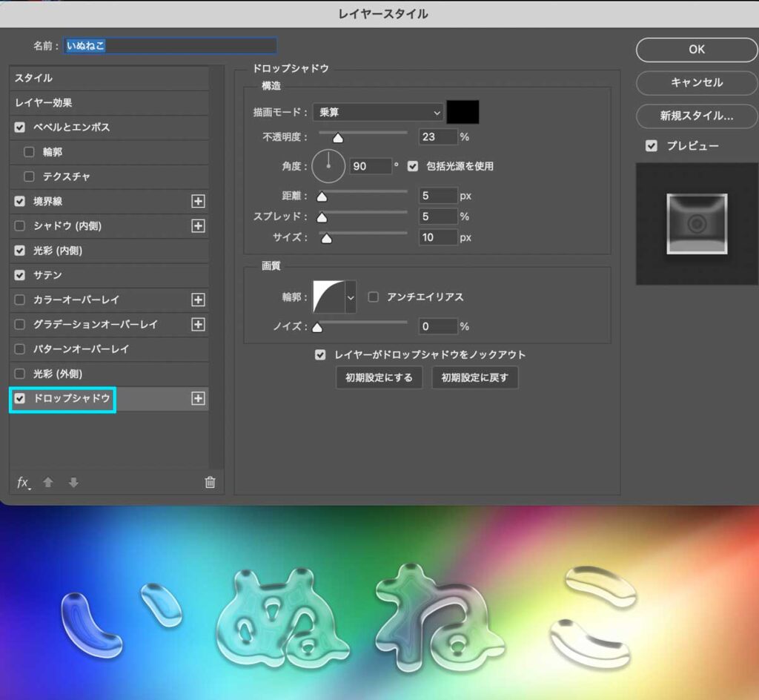Click the fx icon at panel bottom
The height and width of the screenshot is (700, 759).
click(22, 483)
